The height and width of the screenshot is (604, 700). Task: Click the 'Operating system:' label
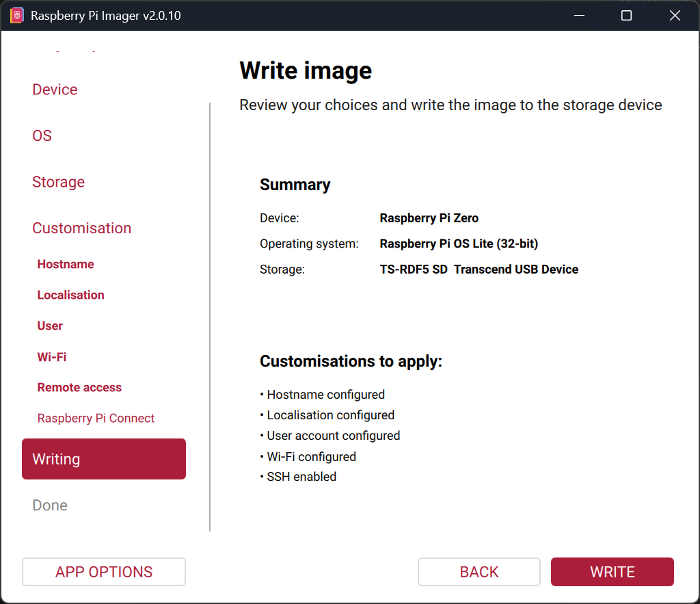point(310,244)
